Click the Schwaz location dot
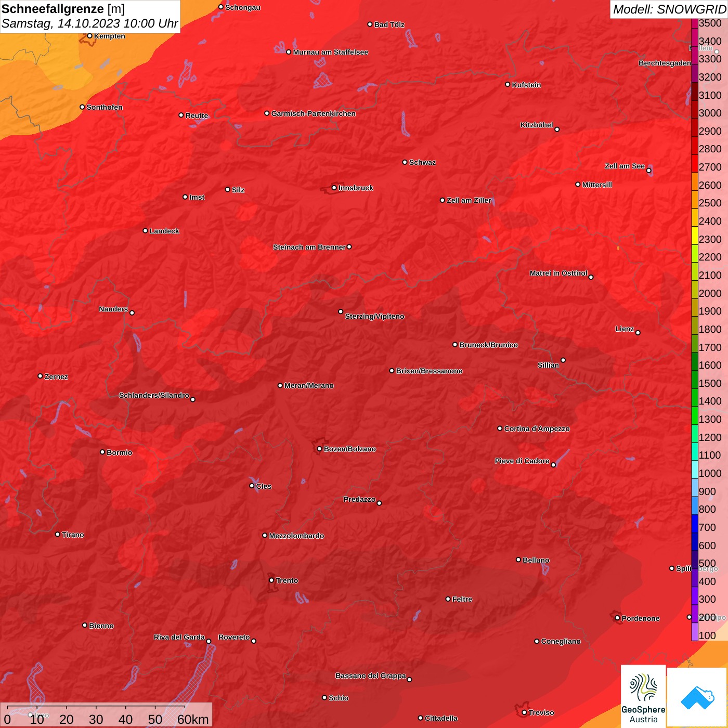The image size is (728, 728). (405, 162)
